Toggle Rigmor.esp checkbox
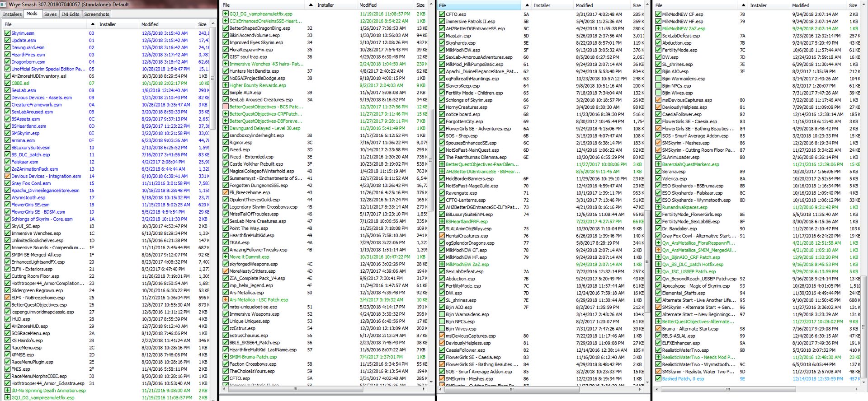The width and height of the screenshot is (868, 401). 226,142
